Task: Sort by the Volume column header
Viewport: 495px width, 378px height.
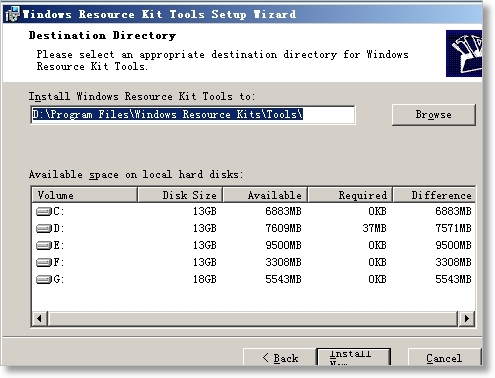Action: pos(85,195)
